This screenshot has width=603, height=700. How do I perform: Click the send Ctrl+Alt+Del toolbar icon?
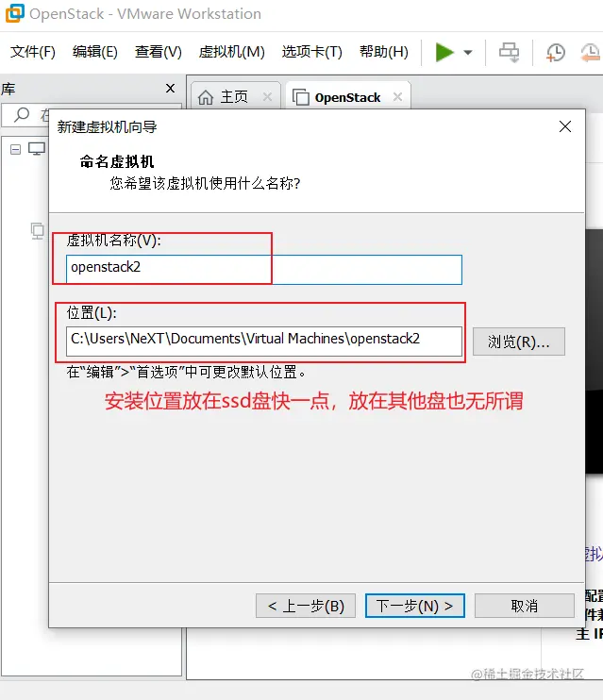pos(509,52)
